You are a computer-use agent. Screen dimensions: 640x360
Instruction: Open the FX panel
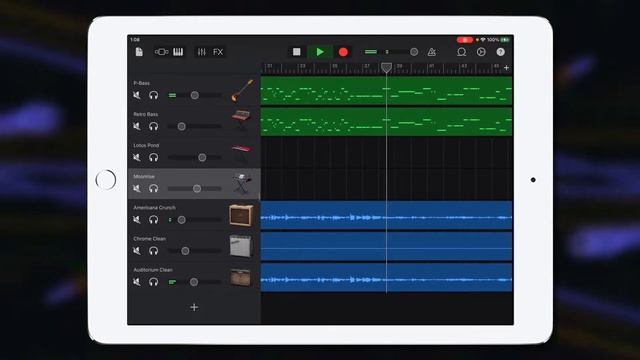218,52
